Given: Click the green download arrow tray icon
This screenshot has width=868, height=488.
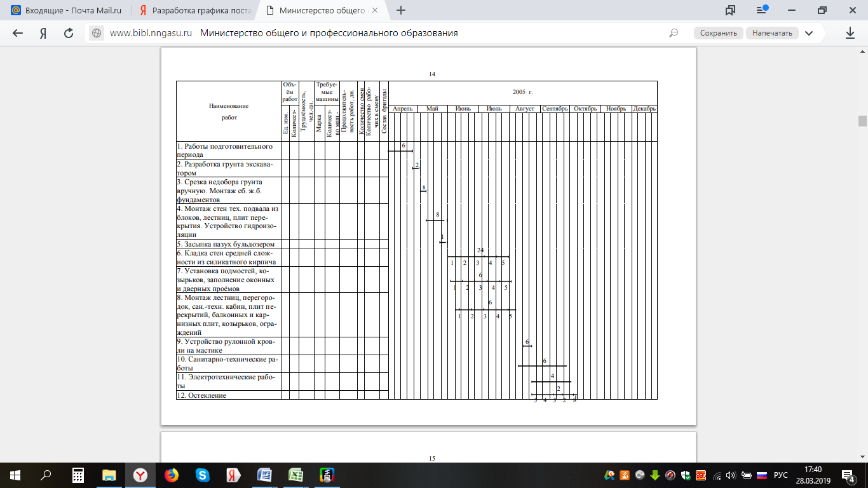Looking at the screenshot, I should pos(655,475).
